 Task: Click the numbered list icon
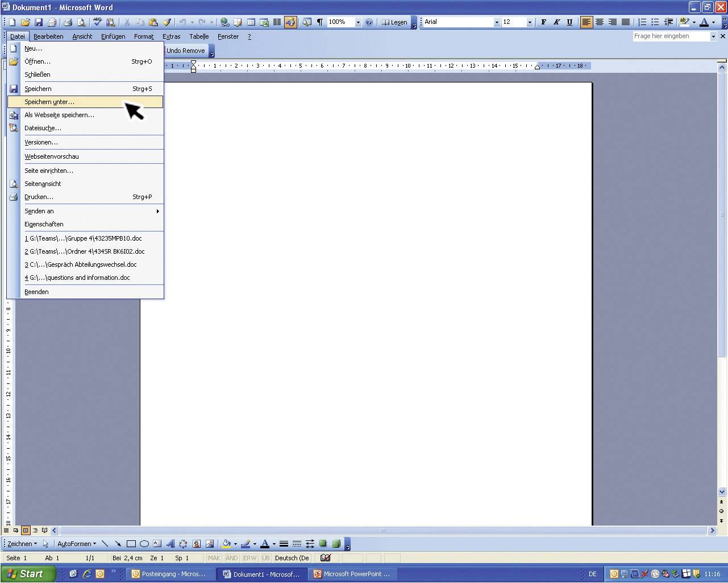tap(642, 22)
